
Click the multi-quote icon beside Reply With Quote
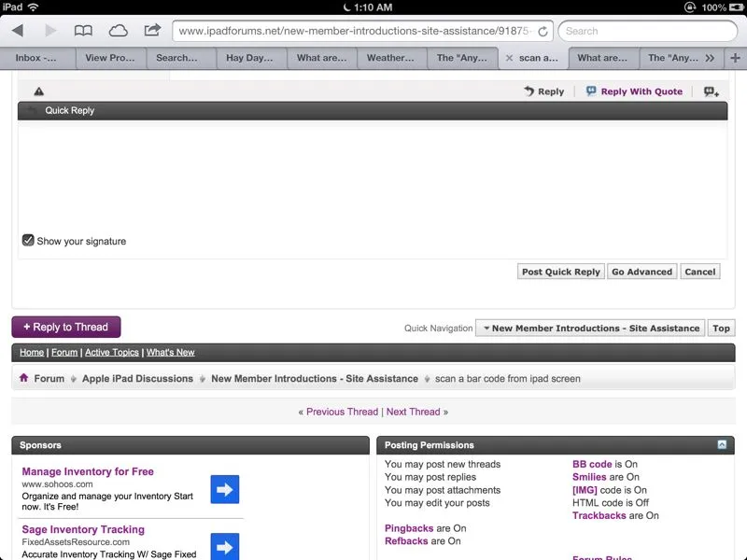pyautogui.click(x=711, y=91)
